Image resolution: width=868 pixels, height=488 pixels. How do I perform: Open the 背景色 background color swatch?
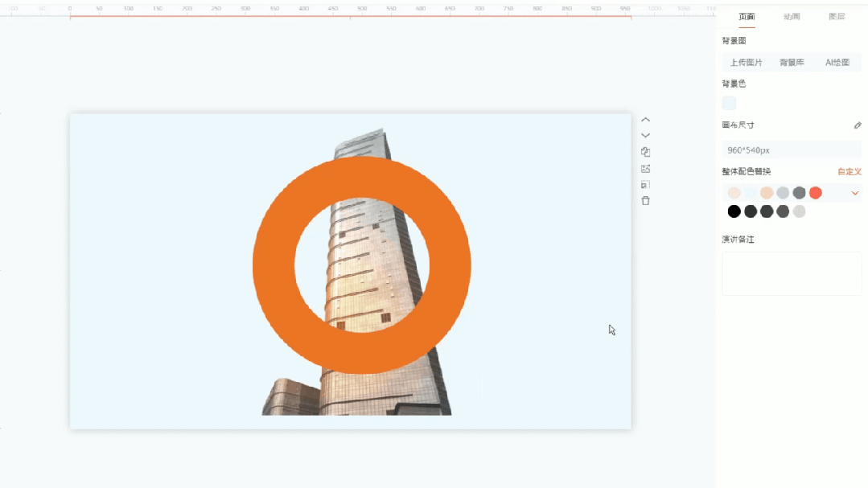tap(729, 103)
